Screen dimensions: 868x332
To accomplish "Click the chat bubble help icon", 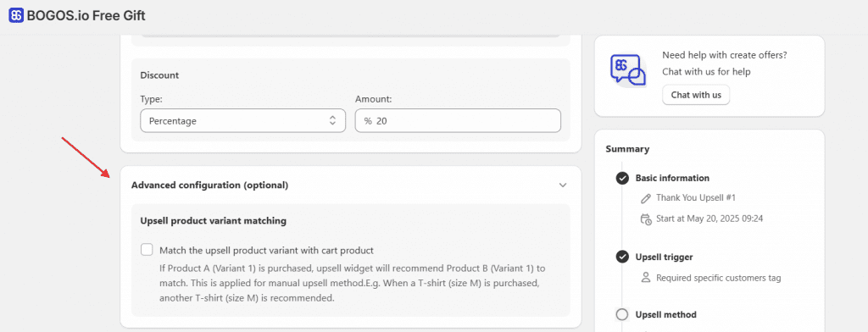I will pyautogui.click(x=628, y=70).
